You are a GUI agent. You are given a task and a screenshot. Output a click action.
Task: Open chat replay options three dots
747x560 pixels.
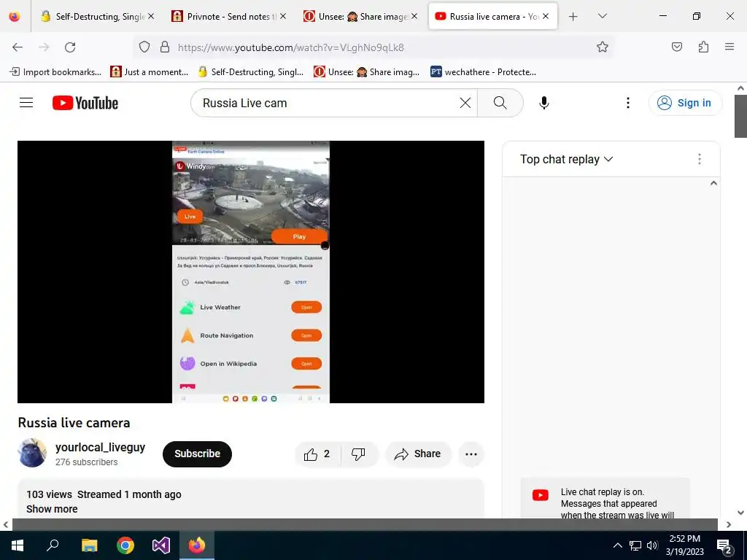[700, 159]
